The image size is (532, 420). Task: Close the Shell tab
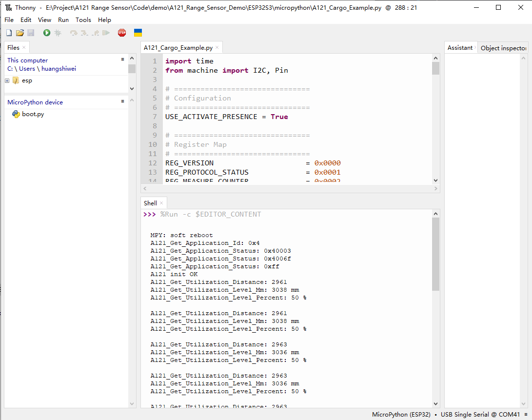(161, 203)
